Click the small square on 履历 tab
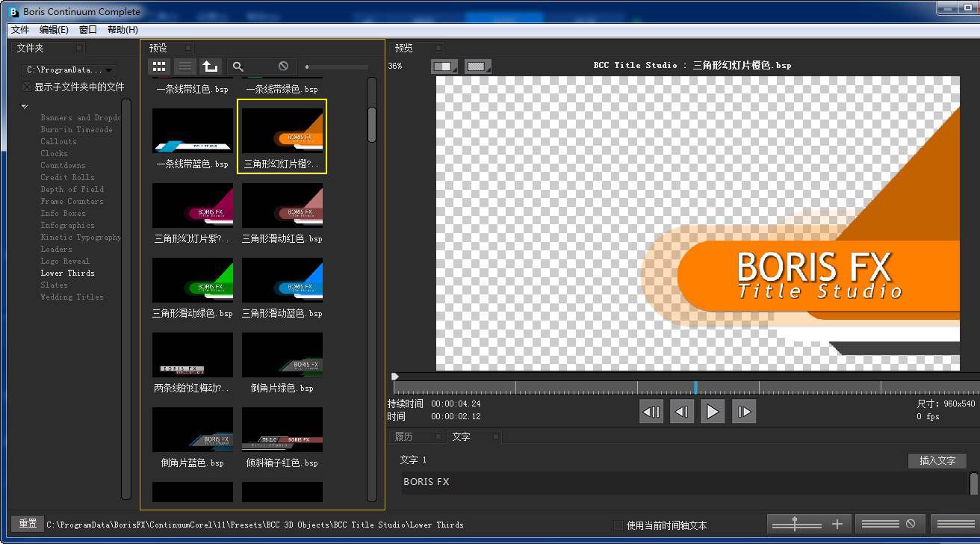Image resolution: width=980 pixels, height=544 pixels. [438, 436]
